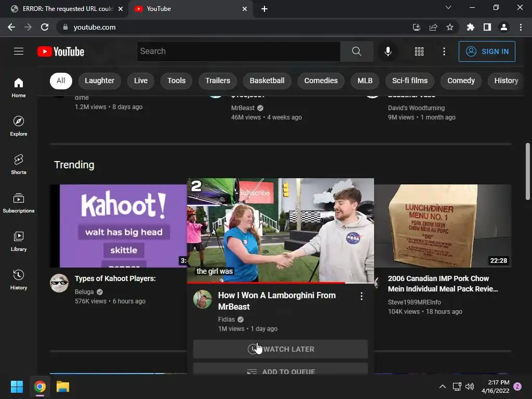Open Steve1989MREInfo channel link

click(x=414, y=302)
